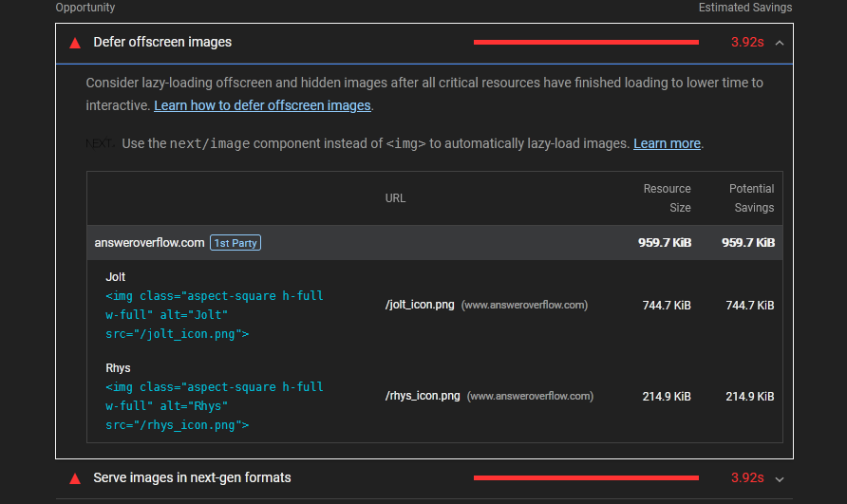
Task: Select the answeroverflow.com group row label
Action: [x=149, y=243]
